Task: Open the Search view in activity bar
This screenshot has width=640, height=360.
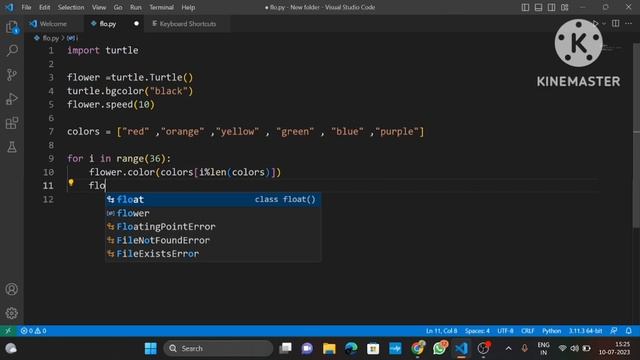Action: pos(12,50)
